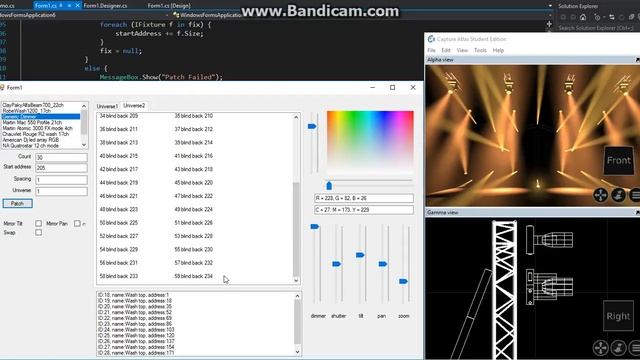Click log list scroll-up arrow
Viewport: 640px width, 360px height.
click(297, 296)
